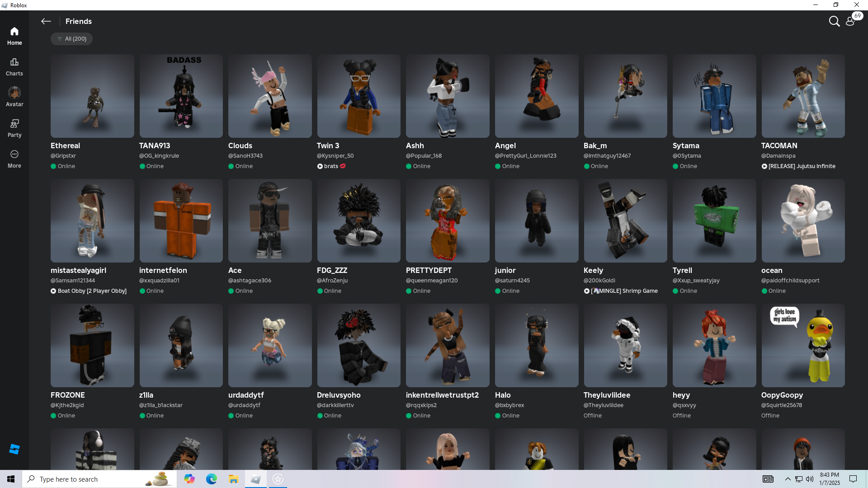Expand the More sidebar menu
The height and width of the screenshot is (488, 868).
click(x=14, y=159)
